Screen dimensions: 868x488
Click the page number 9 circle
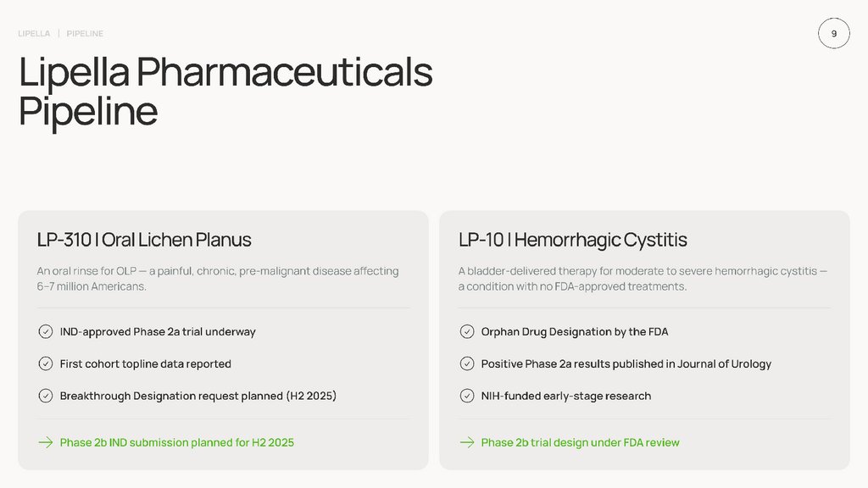833,34
